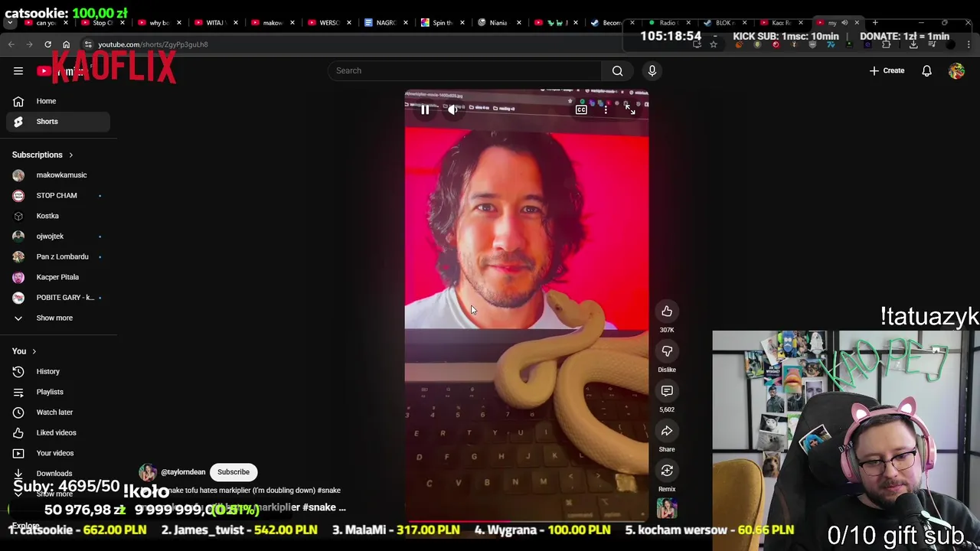The height and width of the screenshot is (551, 980).
Task: Open the notifications bell
Action: 926,70
